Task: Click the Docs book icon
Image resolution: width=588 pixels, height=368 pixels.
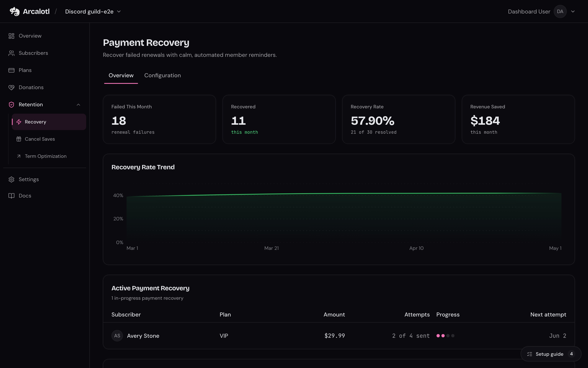Action: click(x=11, y=196)
